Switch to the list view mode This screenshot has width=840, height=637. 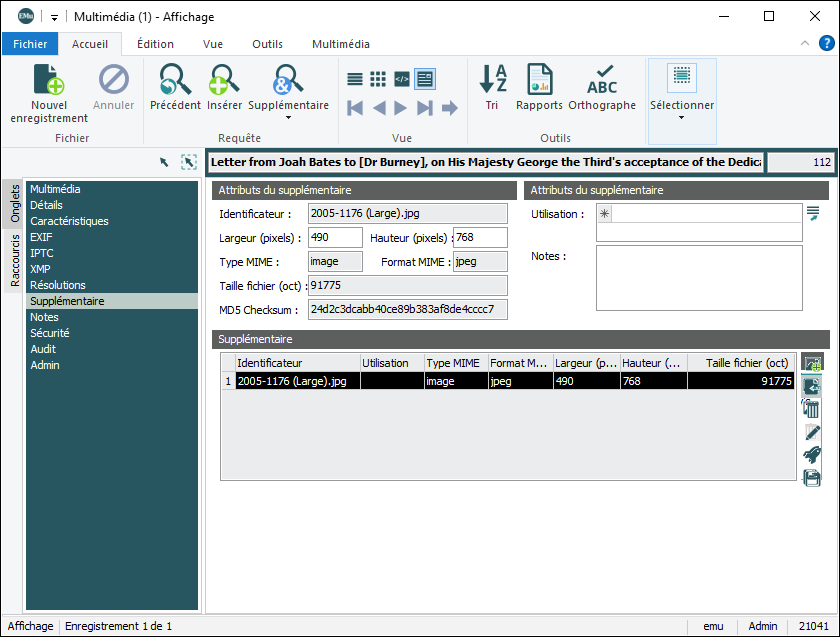(x=355, y=79)
